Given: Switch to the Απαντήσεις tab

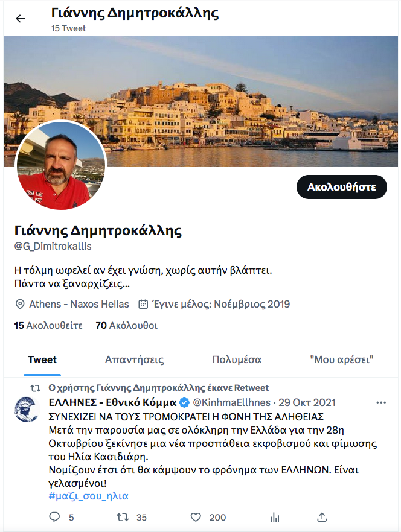Looking at the screenshot, I should (135, 359).
